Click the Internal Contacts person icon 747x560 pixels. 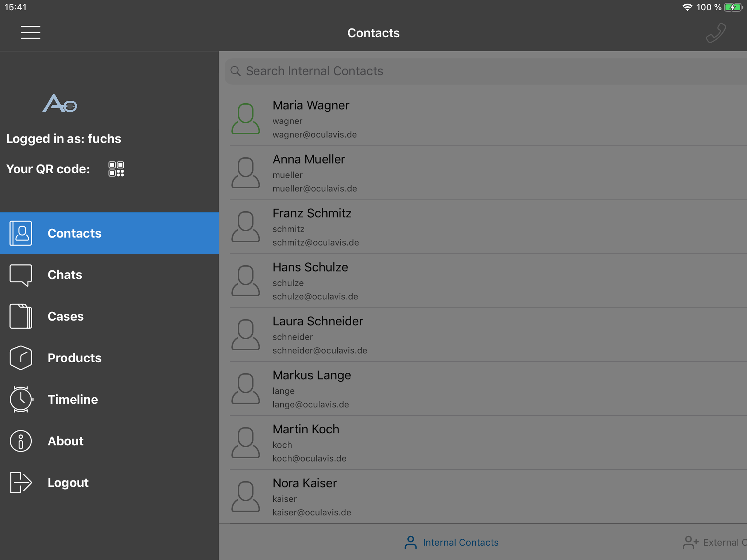411,542
